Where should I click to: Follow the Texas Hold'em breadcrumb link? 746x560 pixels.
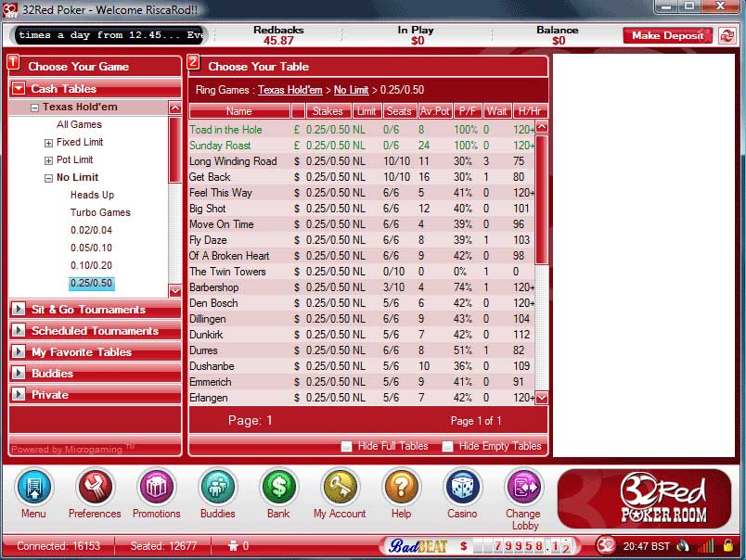tap(290, 90)
